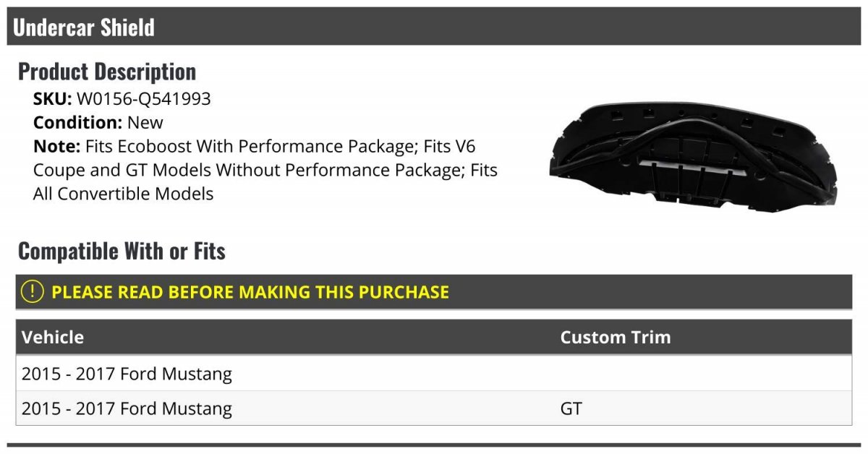Click the warning exclamation circle icon
This screenshot has height=454, width=868.
[x=32, y=292]
